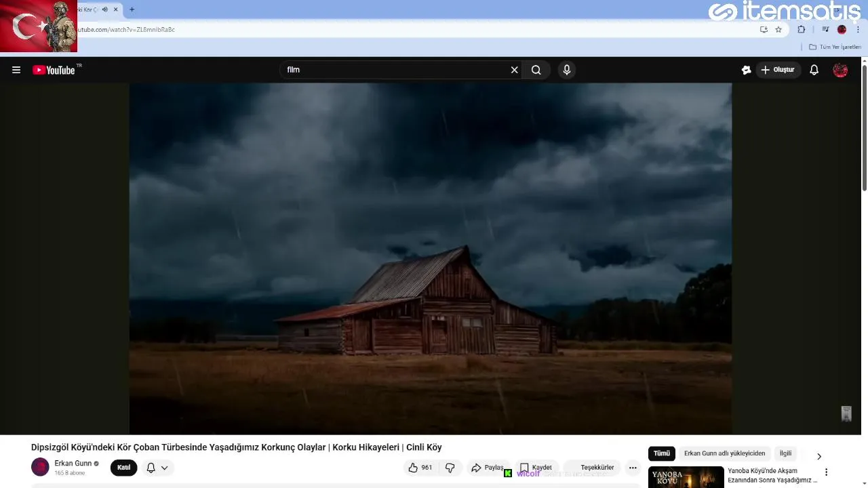This screenshot has height=488, width=868.
Task: Open the notifications bell in header
Action: click(814, 70)
